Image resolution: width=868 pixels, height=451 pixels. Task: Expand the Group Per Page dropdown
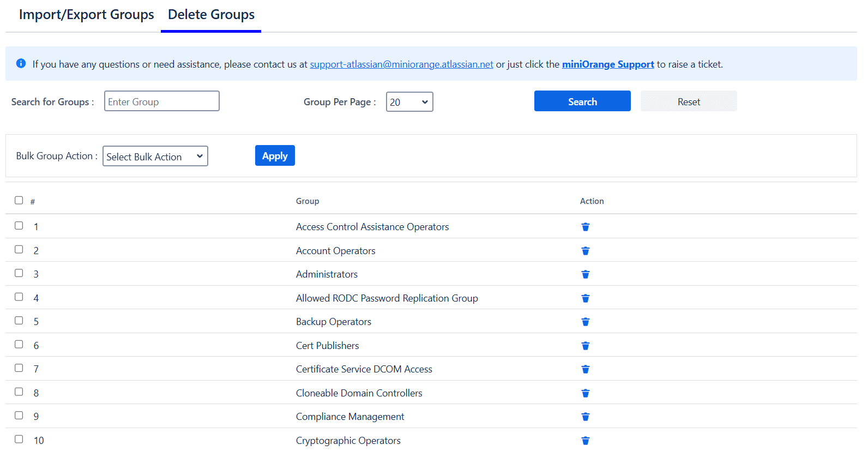click(x=409, y=102)
